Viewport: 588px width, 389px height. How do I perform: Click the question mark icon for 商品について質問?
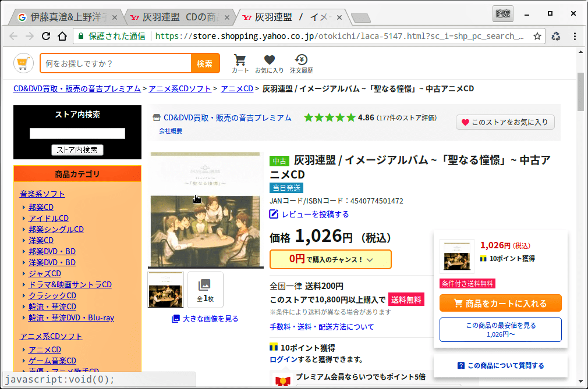tap(461, 365)
